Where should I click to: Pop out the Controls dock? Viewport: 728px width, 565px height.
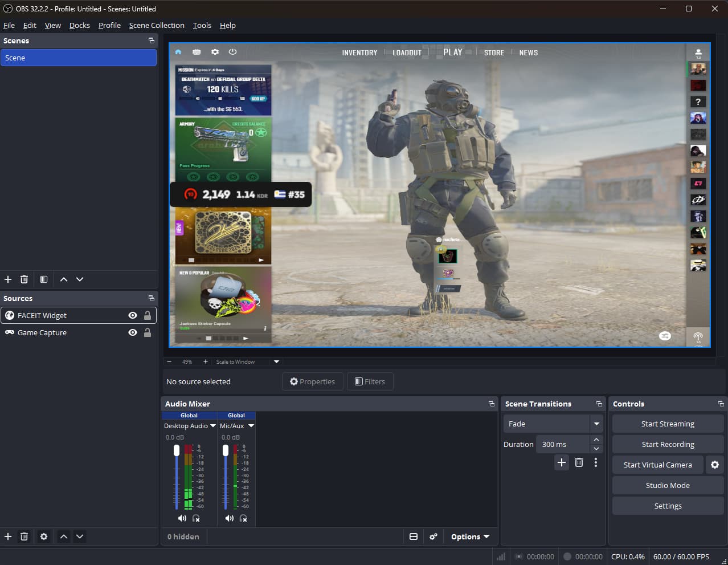(x=721, y=404)
